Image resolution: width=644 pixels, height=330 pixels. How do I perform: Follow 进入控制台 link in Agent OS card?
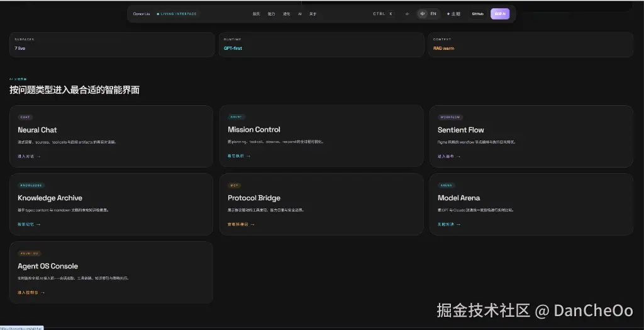click(x=31, y=293)
